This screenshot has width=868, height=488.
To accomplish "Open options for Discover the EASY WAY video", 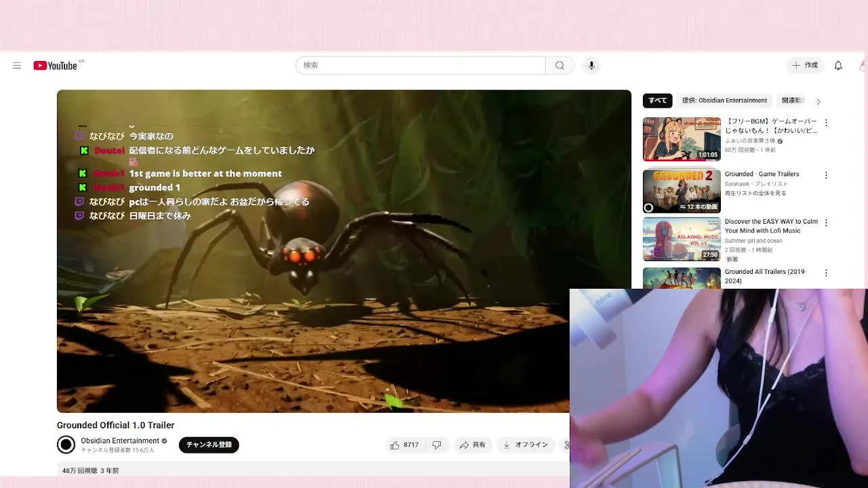I will (826, 222).
